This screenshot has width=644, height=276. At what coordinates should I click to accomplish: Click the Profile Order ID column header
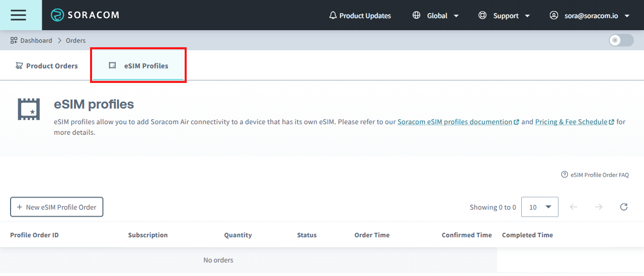click(x=34, y=235)
